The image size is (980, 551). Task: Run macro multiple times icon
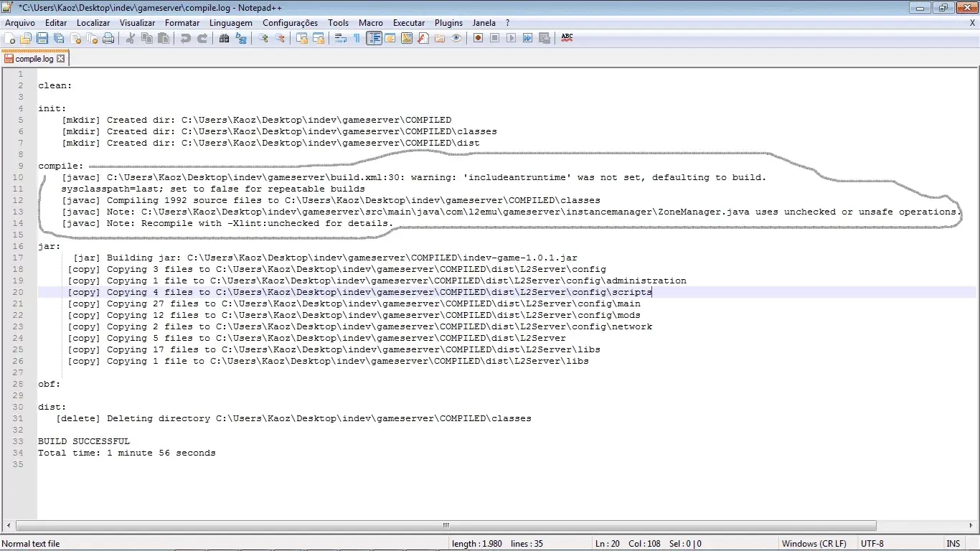(528, 38)
